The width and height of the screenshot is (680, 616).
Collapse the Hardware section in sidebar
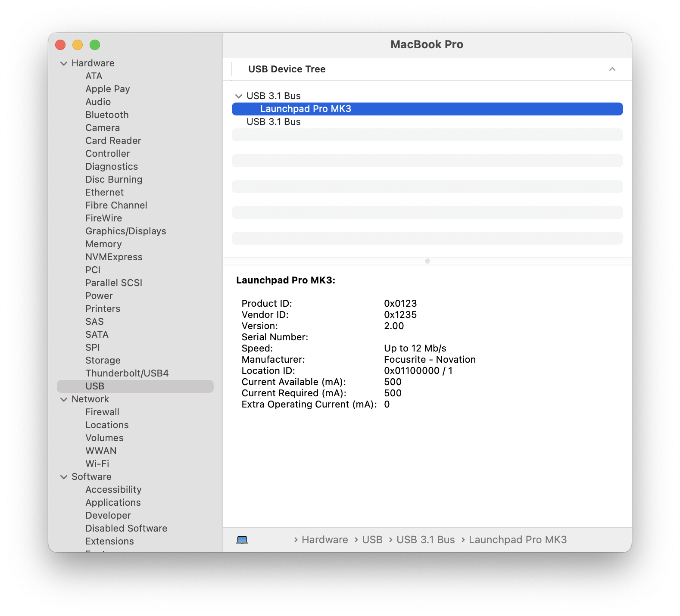(64, 63)
